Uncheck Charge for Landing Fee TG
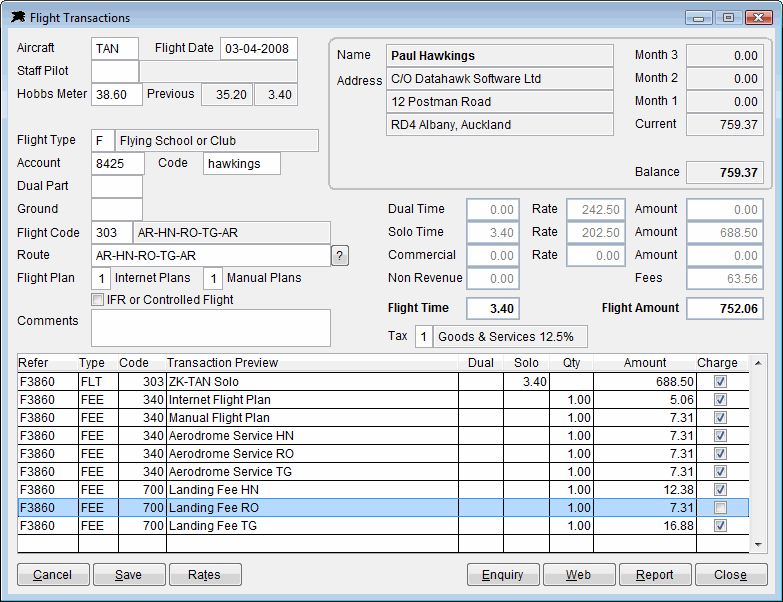The height and width of the screenshot is (602, 783). point(720,526)
